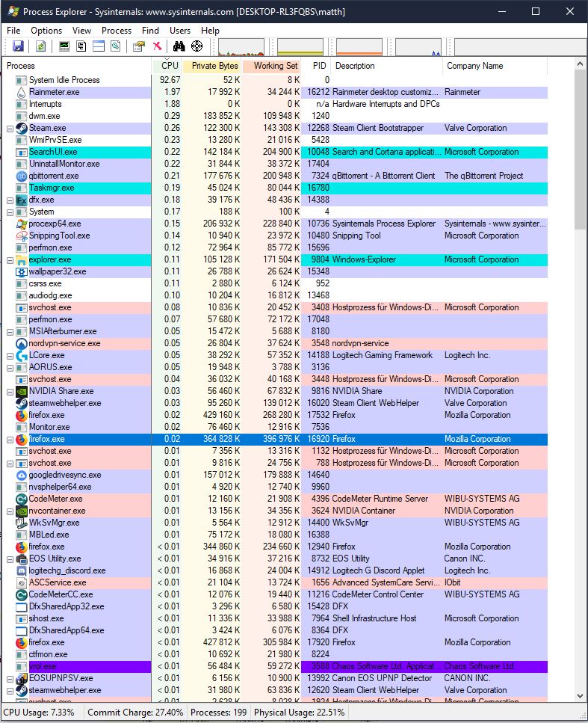Click the logitechg_discord.exe icon
The width and height of the screenshot is (588, 723).
click(21, 570)
